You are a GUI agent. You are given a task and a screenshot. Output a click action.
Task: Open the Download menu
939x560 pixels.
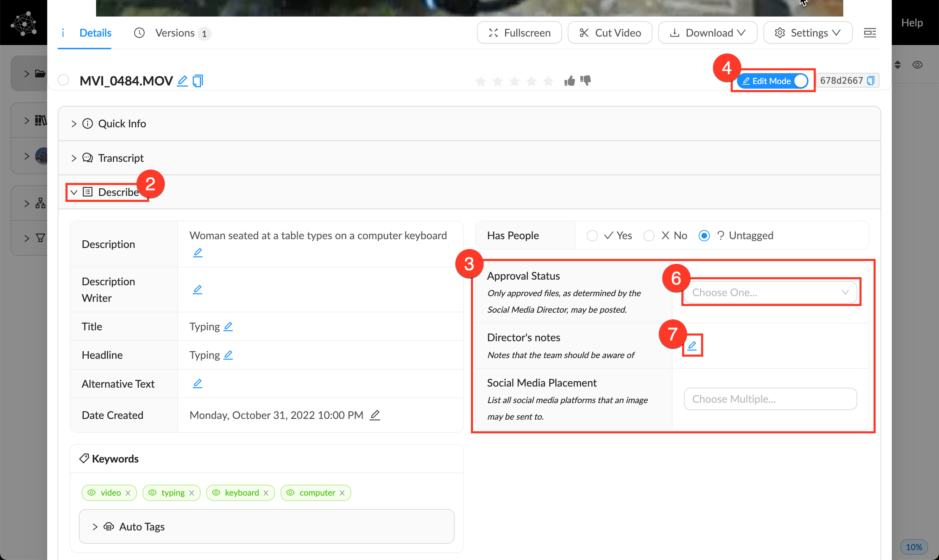click(707, 33)
